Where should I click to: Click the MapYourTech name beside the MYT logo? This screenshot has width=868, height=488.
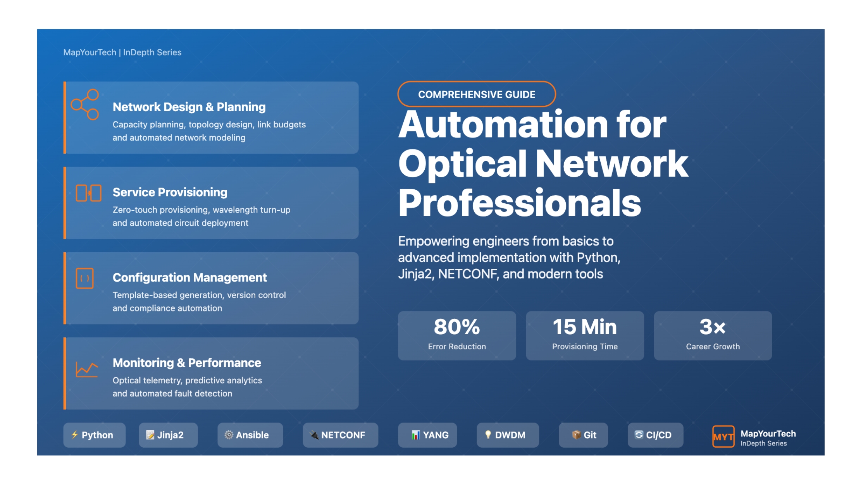pos(768,433)
